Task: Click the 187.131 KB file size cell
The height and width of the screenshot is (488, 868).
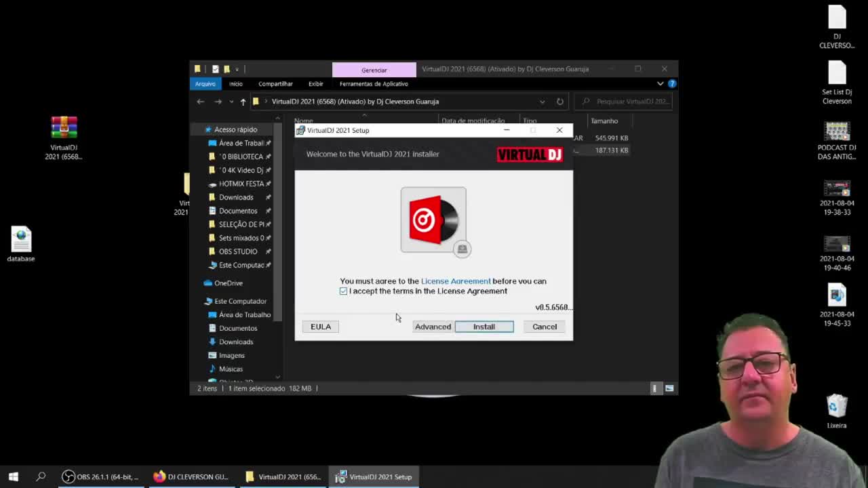Action: point(612,150)
